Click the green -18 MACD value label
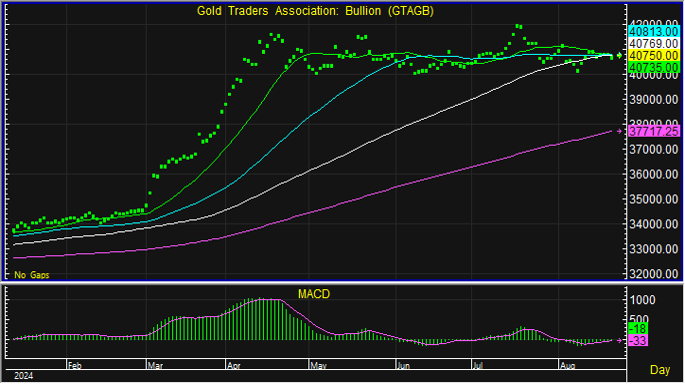Screen dimensions: 685x384 tap(638, 329)
